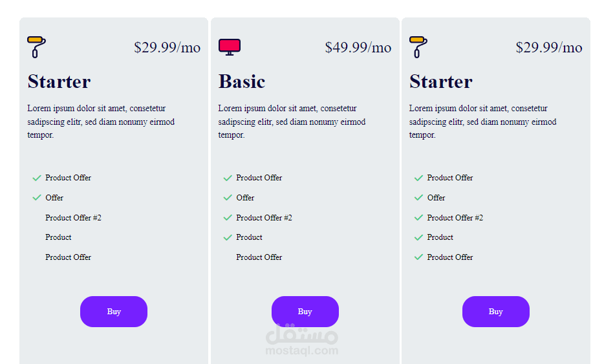Click the checkmark beside Product in the Basic card
Image resolution: width=604 pixels, height=364 pixels.
pyautogui.click(x=228, y=237)
